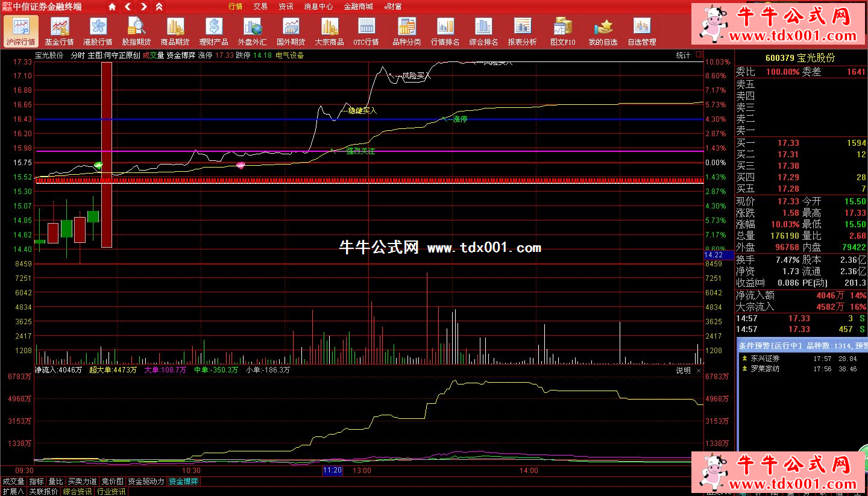Switch to the 竞价图 tab

point(112,482)
